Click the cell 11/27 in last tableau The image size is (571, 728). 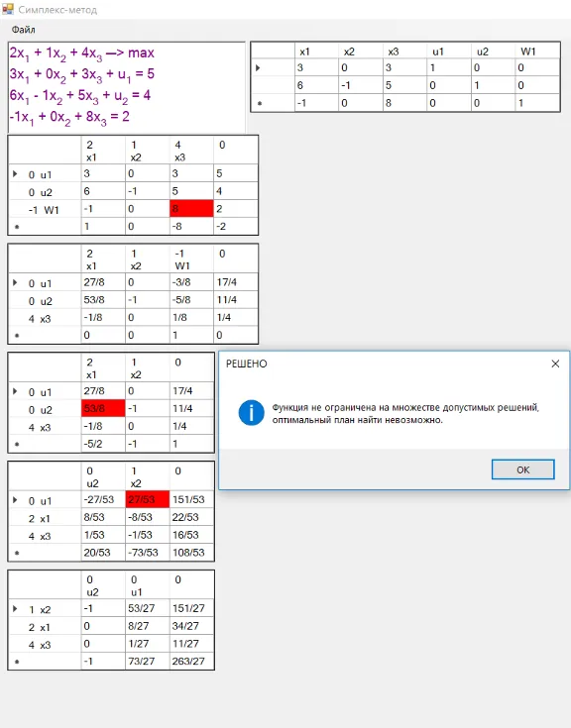(191, 644)
